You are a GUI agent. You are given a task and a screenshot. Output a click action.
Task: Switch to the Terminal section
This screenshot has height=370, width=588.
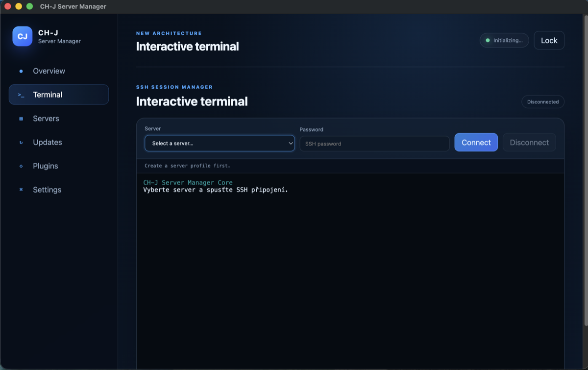pos(59,95)
